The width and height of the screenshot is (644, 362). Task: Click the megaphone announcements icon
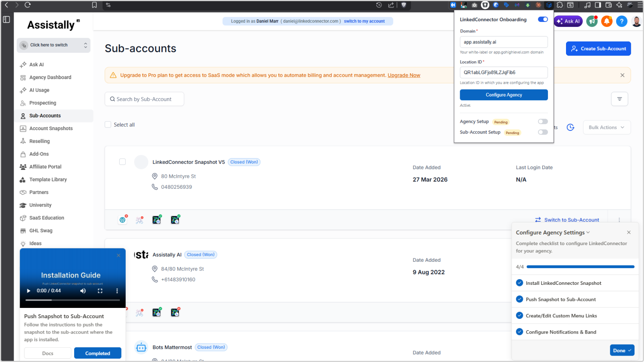[592, 21]
